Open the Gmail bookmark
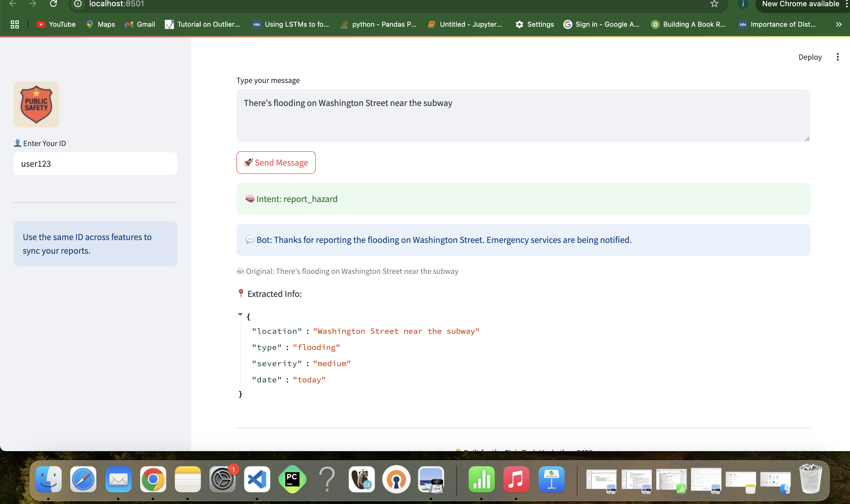Viewport: 850px width, 504px height. 140,24
